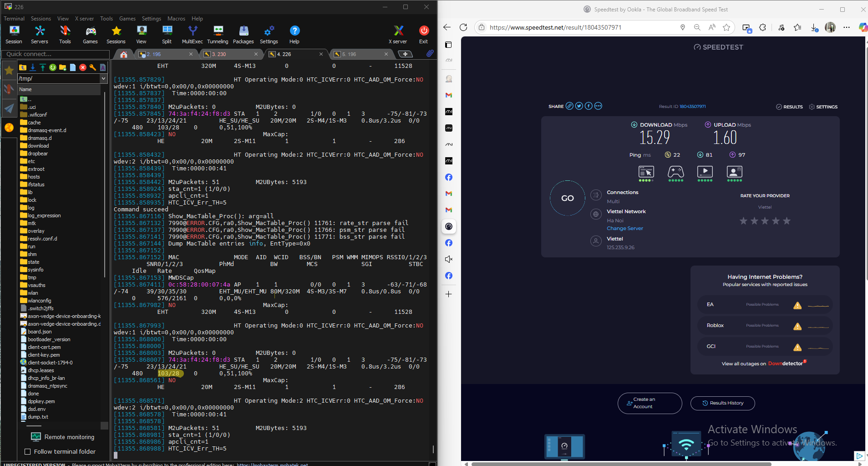The image size is (868, 466).
Task: Open Edge settings and more menu
Action: coord(847,27)
